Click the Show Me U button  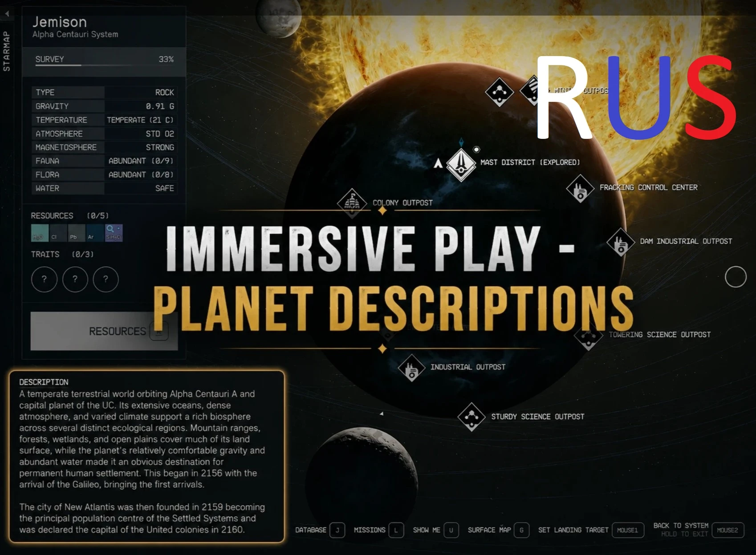click(451, 530)
